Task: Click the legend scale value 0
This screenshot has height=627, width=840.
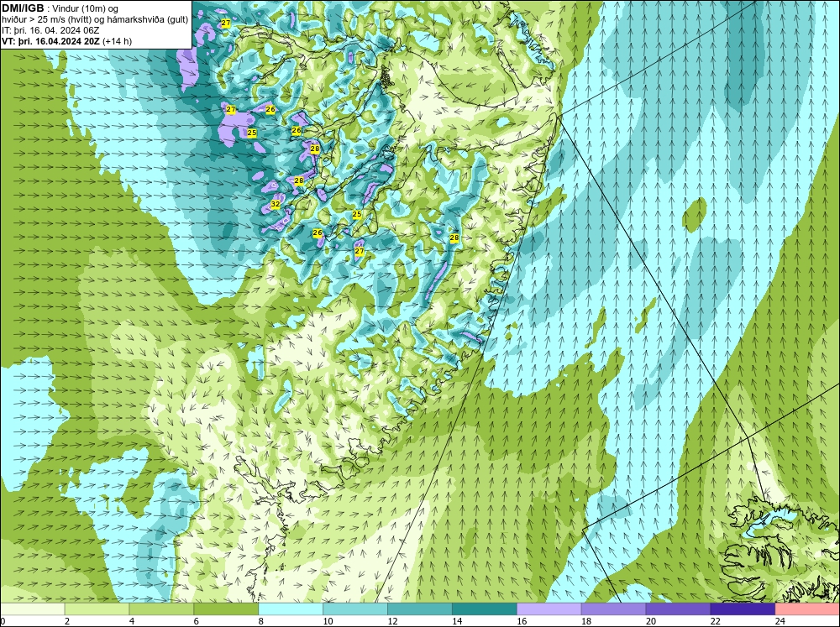Action: [3, 621]
